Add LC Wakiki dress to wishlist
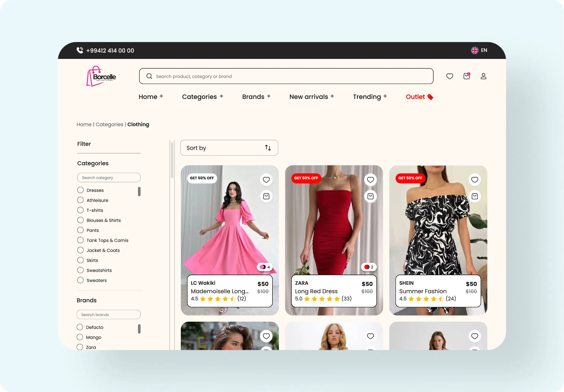This screenshot has height=392, width=564. (266, 180)
